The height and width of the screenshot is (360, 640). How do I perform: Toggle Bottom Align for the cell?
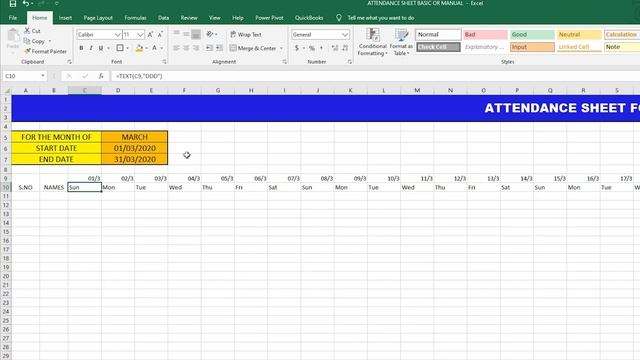click(196, 34)
